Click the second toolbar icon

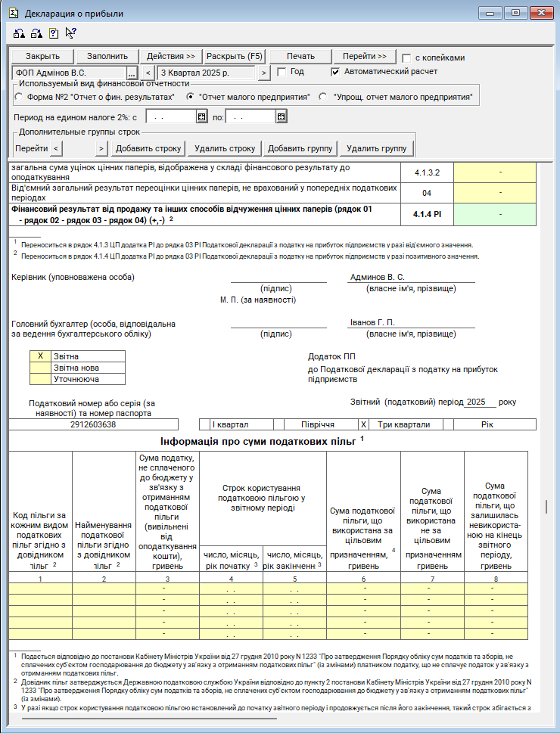coord(36,33)
